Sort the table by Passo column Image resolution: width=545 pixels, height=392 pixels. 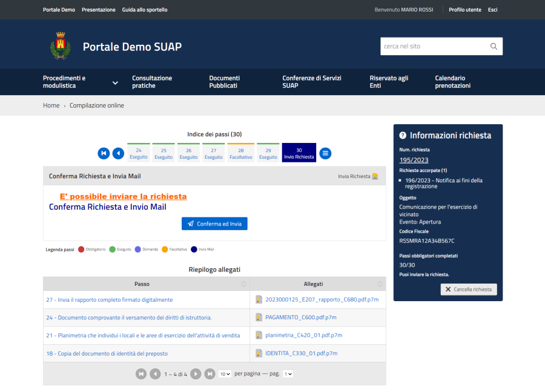pyautogui.click(x=243, y=284)
